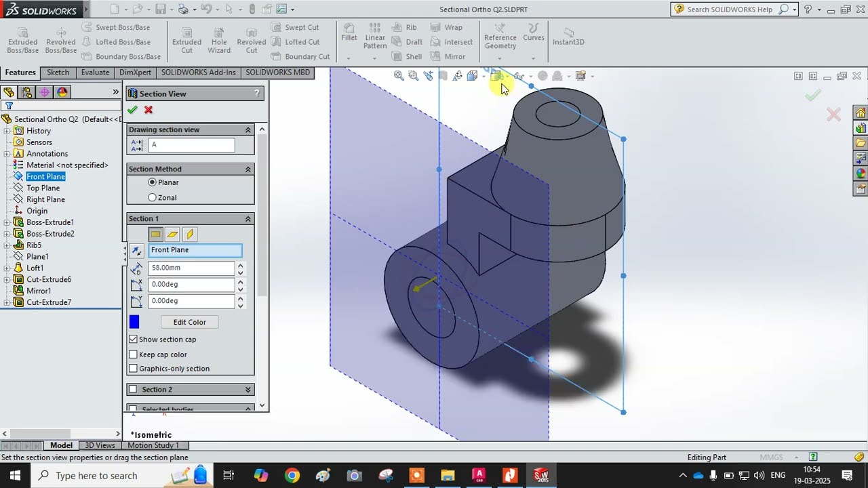Enable Graphics-only section checkbox
Viewport: 868px width, 488px height.
[134, 369]
